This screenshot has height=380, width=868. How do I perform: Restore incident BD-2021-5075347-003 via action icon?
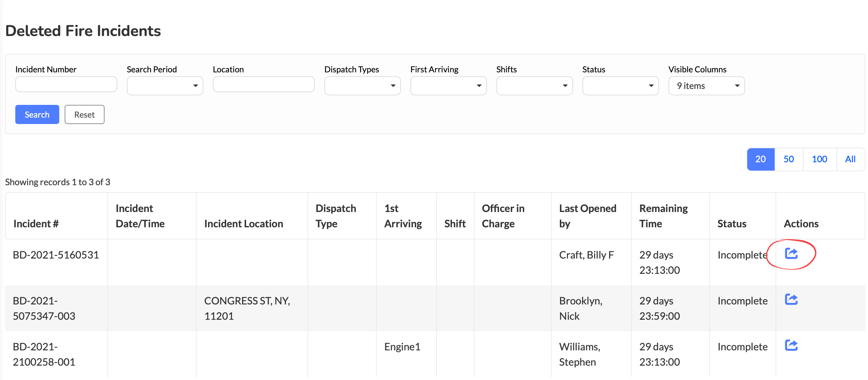tap(791, 299)
